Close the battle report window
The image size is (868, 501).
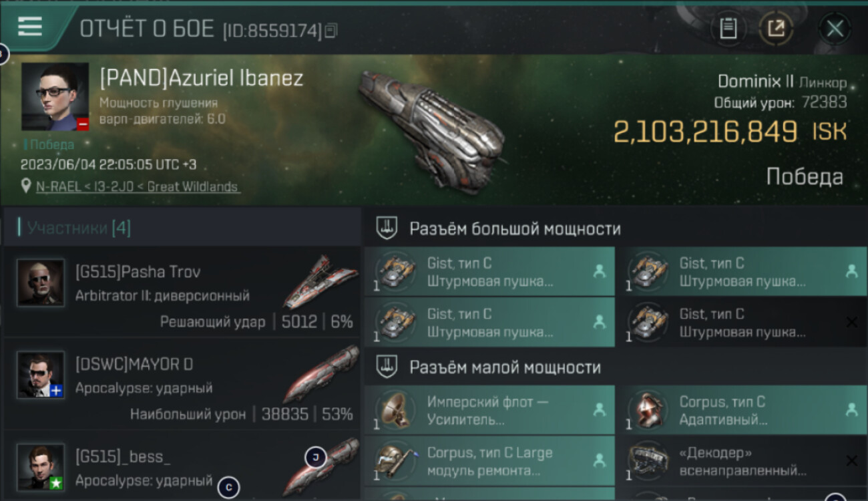click(x=835, y=29)
